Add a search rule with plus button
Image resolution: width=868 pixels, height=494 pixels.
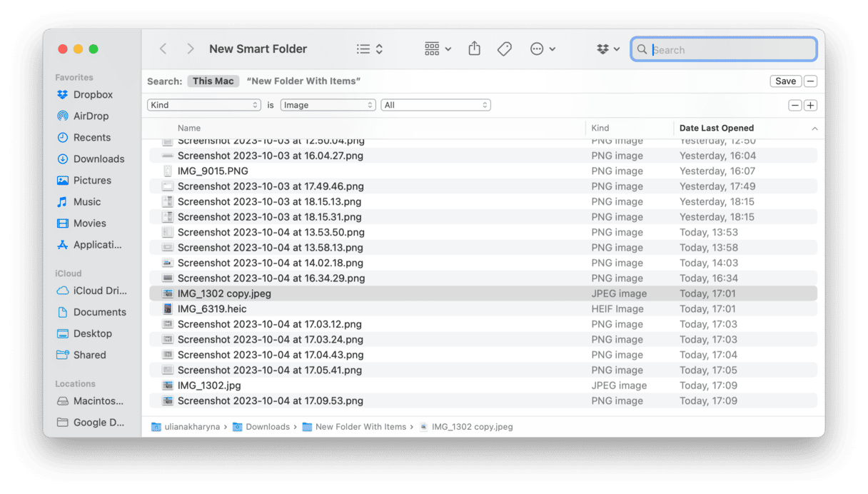coord(810,105)
